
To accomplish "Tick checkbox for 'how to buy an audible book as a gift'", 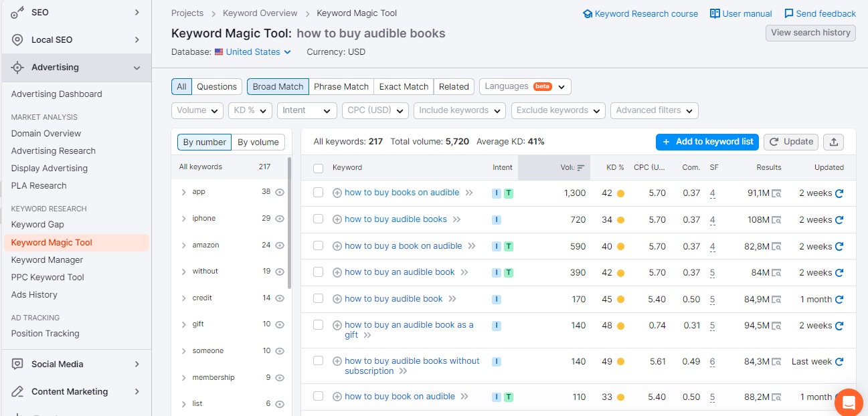I will [x=318, y=325].
